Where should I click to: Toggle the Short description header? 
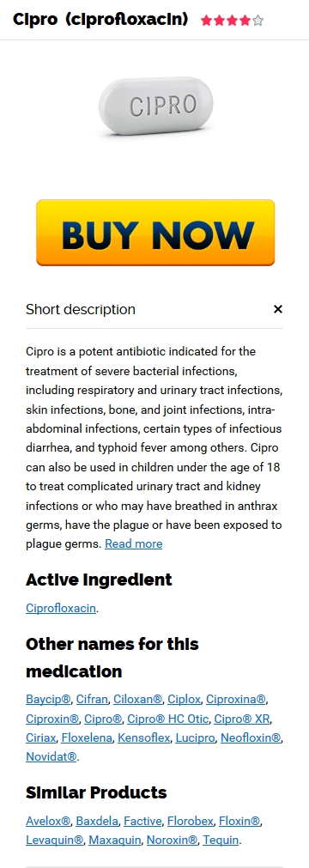[x=154, y=309]
